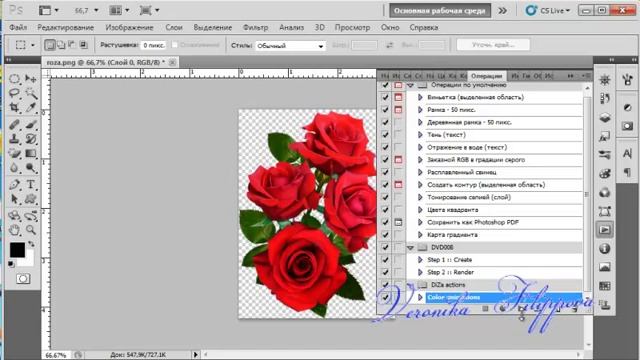
Task: Choose Intersect with selection mode
Action: pyautogui.click(x=83, y=45)
